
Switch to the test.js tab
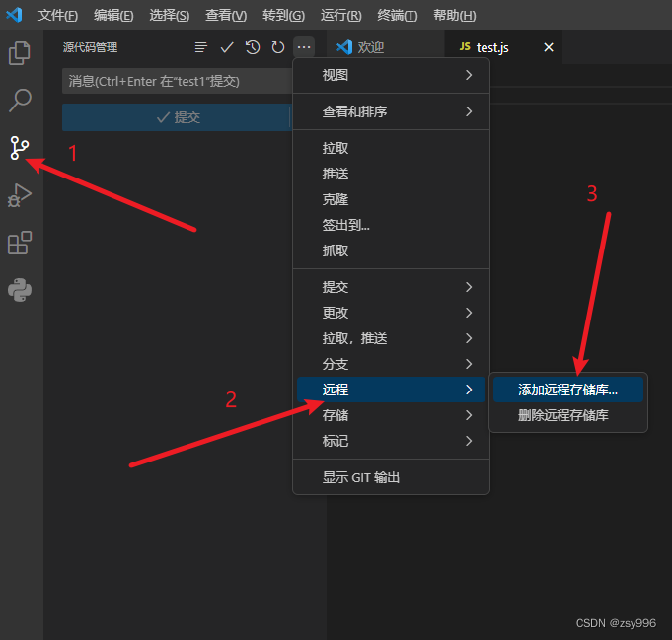coord(503,47)
